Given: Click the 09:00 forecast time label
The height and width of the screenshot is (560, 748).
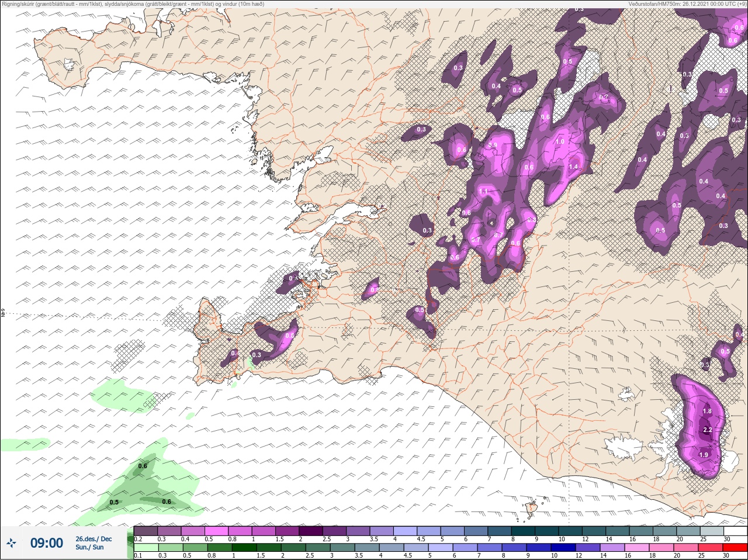Looking at the screenshot, I should point(47,543).
